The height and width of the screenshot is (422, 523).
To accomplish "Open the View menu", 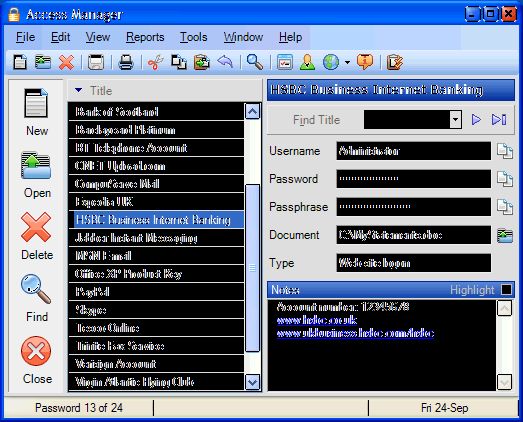I will click(98, 37).
